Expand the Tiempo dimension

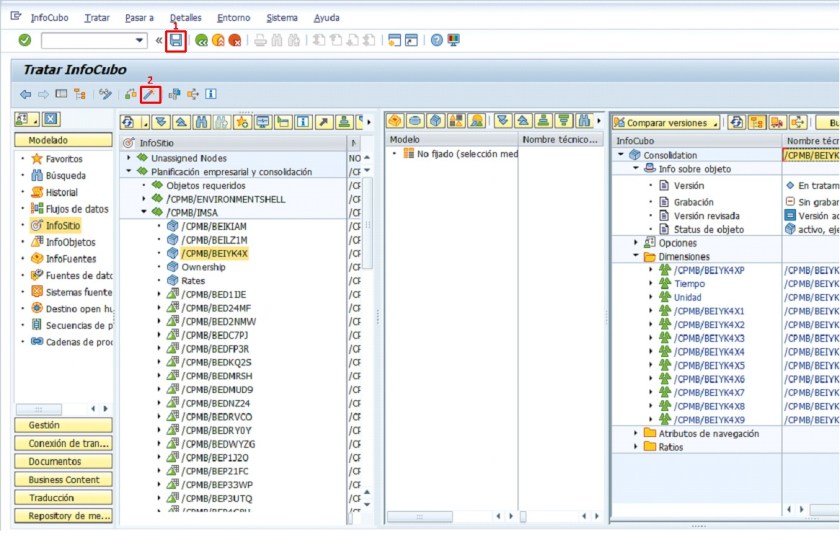651,283
